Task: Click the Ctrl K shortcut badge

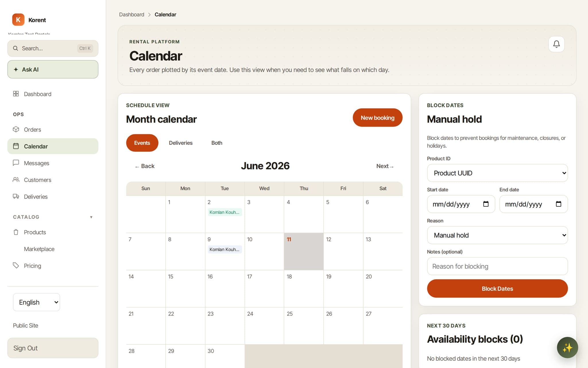Action: 85,48
